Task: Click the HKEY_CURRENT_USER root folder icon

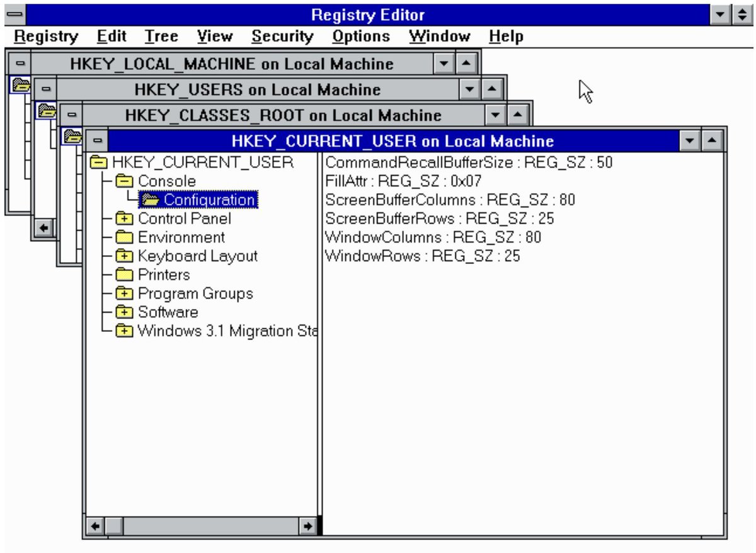Action: pos(100,162)
